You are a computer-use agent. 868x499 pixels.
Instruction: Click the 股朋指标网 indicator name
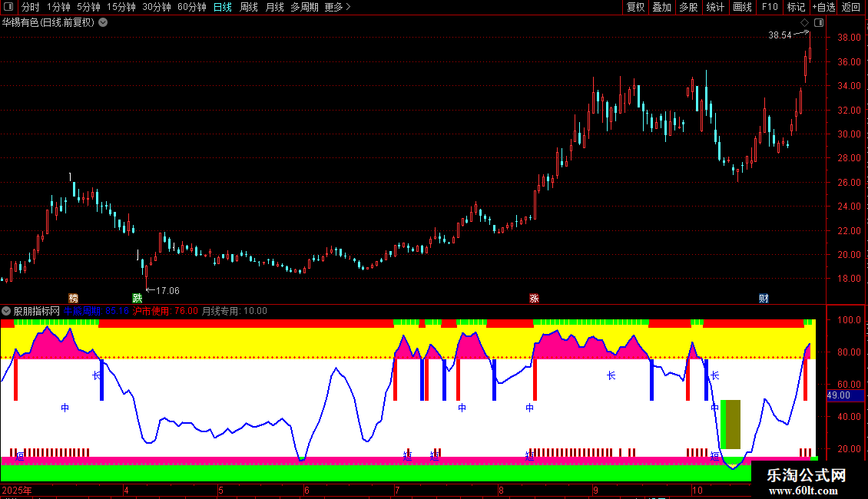pyautogui.click(x=37, y=311)
